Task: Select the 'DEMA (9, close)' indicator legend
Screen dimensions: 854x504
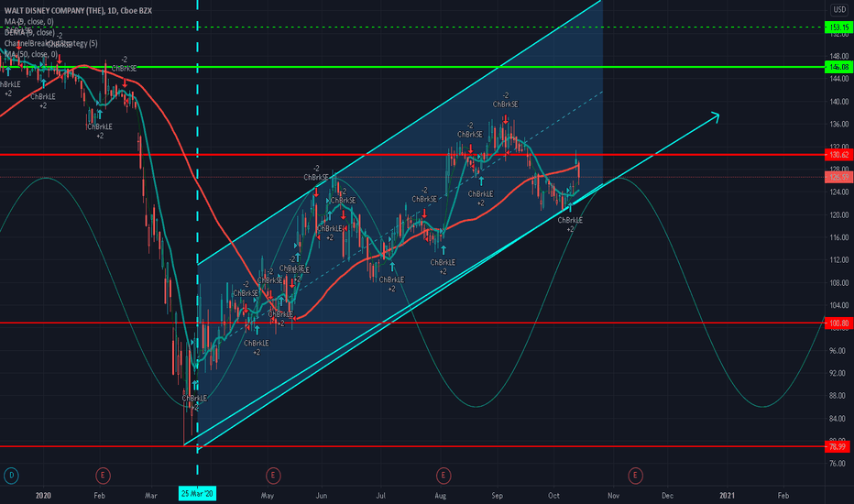Action: point(29,32)
